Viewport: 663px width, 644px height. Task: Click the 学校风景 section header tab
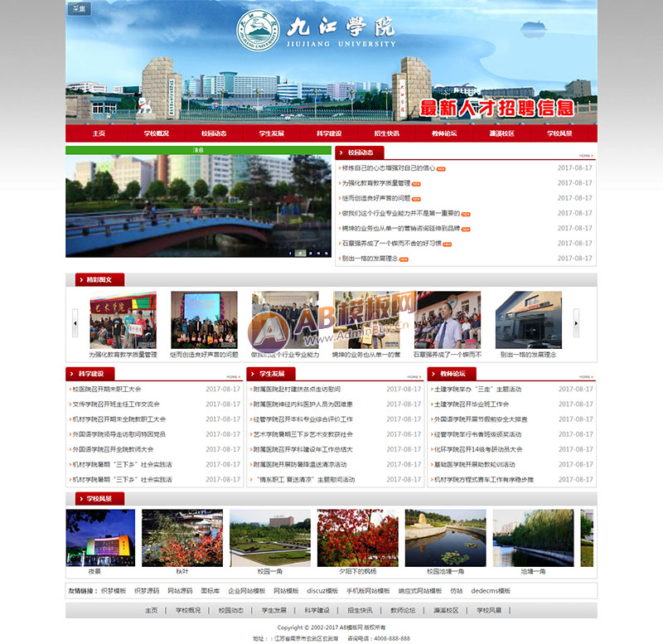[x=99, y=498]
